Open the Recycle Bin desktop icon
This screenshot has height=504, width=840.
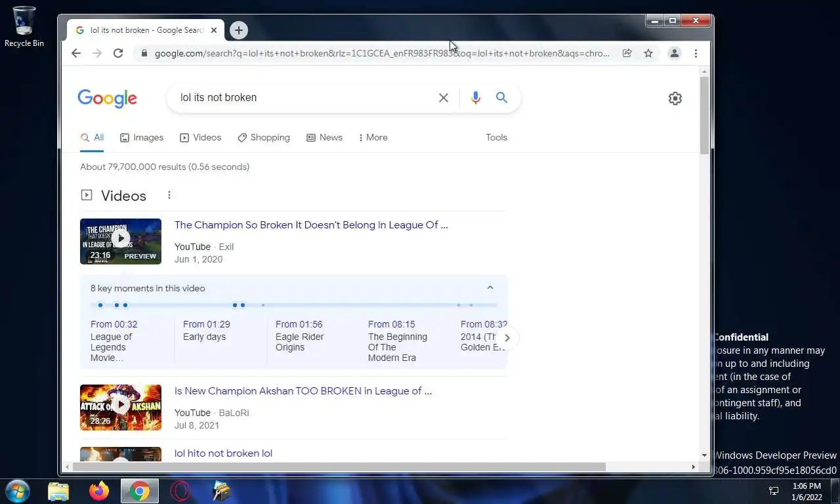(x=24, y=27)
